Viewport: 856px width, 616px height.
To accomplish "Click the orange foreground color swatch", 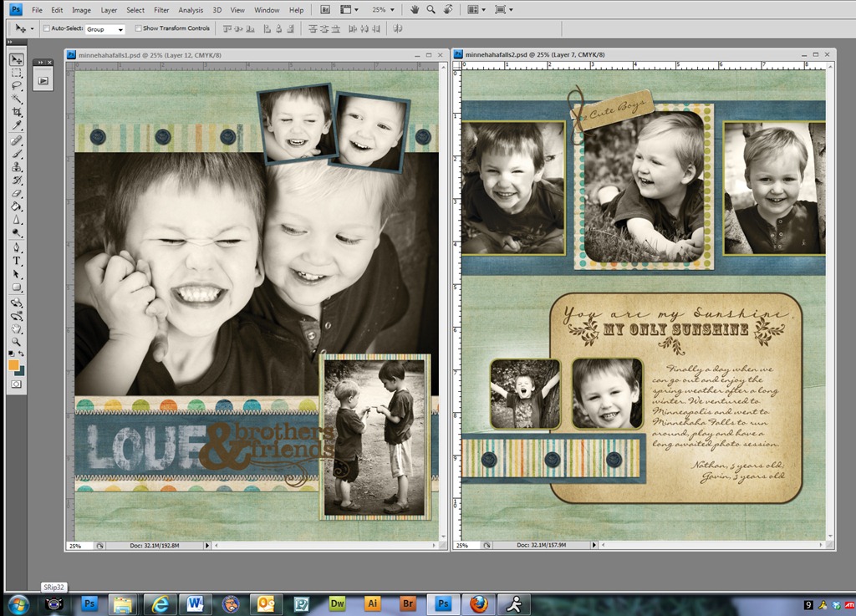I will click(13, 365).
